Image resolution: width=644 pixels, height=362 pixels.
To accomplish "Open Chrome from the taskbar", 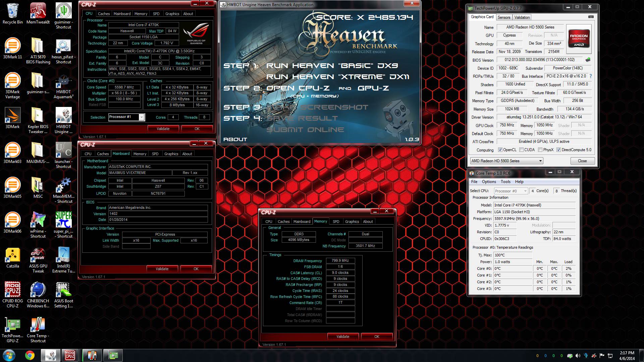I will pos(30,355).
